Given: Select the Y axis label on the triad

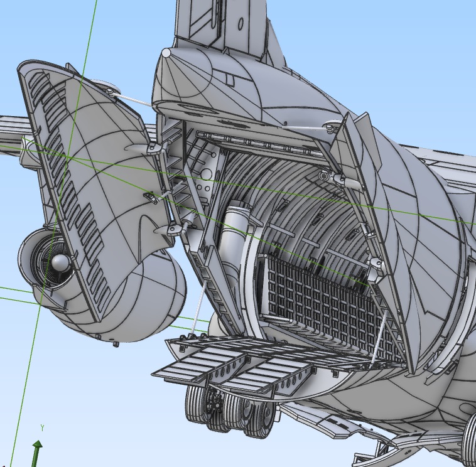Looking at the screenshot, I should (41, 427).
